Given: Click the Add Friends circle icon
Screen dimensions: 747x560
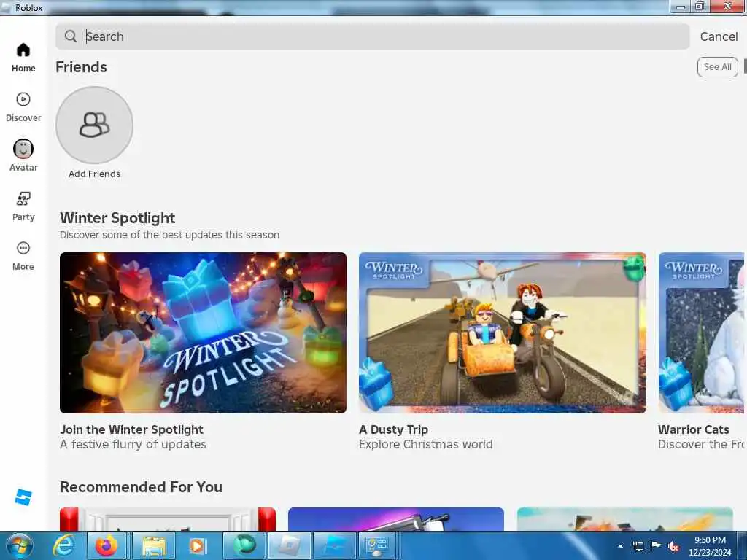Looking at the screenshot, I should [x=94, y=125].
